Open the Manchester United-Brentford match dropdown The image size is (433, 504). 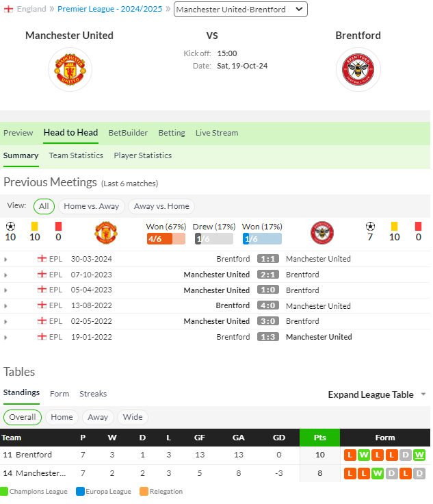click(x=240, y=10)
